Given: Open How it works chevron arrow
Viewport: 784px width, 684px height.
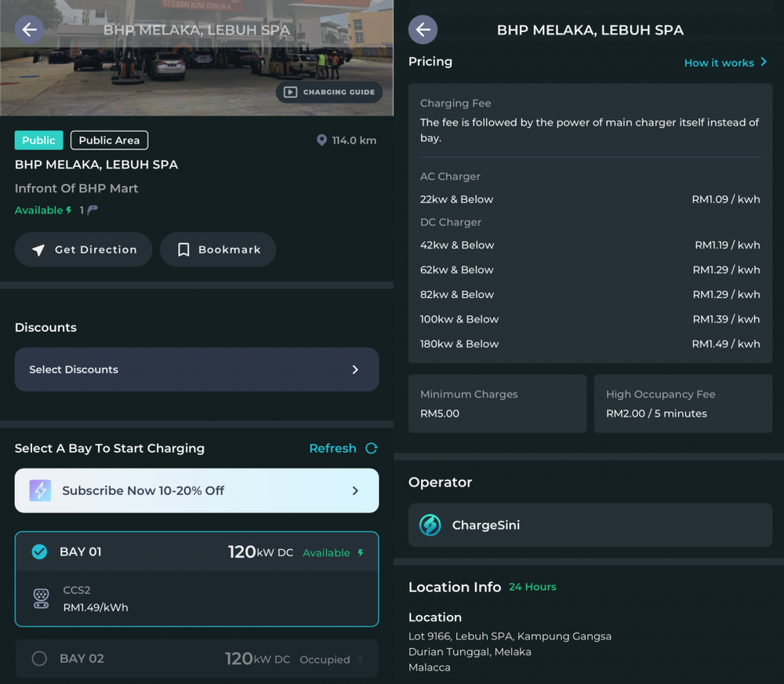Looking at the screenshot, I should click(764, 61).
